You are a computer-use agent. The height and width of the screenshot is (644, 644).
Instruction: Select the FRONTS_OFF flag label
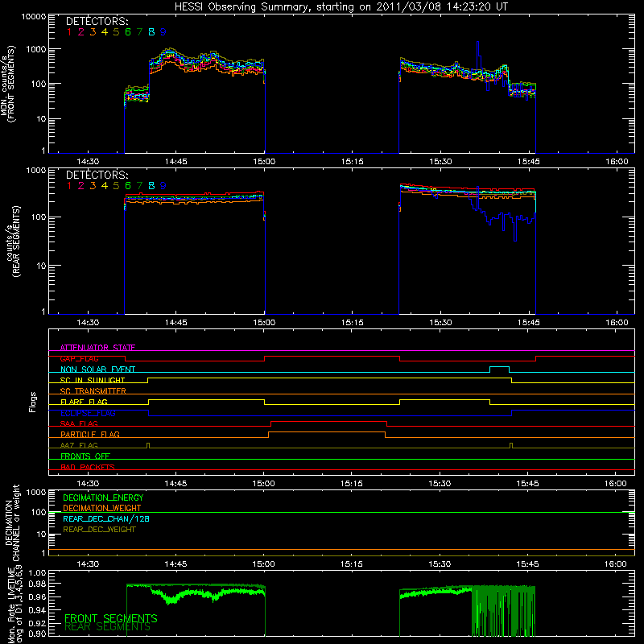(x=85, y=456)
